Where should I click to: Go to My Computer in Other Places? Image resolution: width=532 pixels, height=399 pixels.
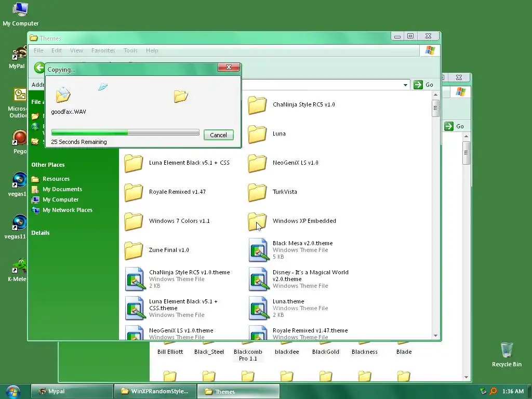click(x=55, y=200)
